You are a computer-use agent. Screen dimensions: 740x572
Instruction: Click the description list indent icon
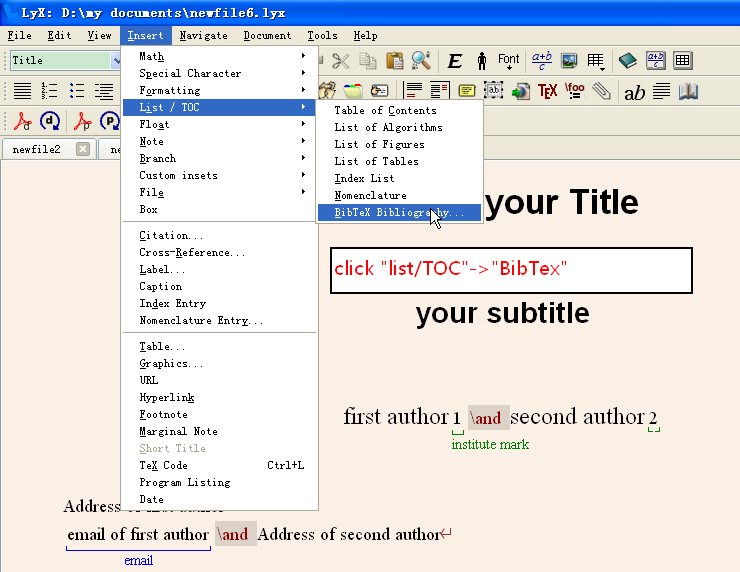tap(103, 91)
